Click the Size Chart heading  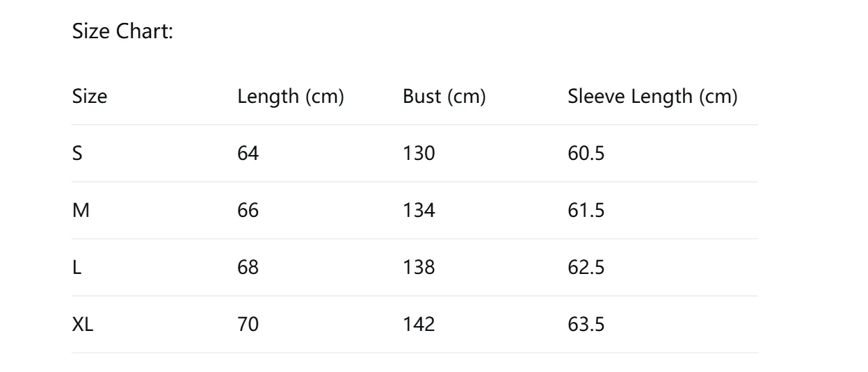[x=122, y=31]
